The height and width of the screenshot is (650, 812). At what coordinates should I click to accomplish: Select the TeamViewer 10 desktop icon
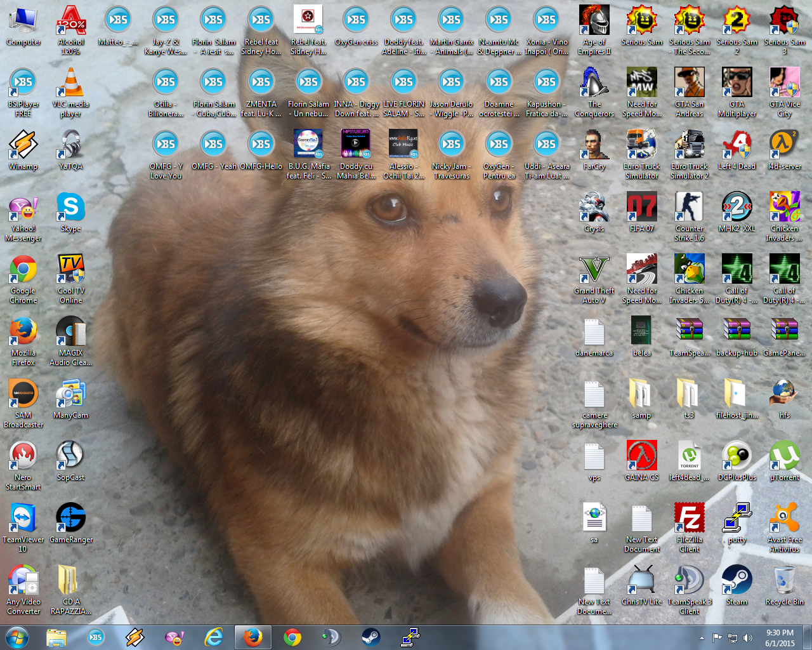click(x=23, y=519)
